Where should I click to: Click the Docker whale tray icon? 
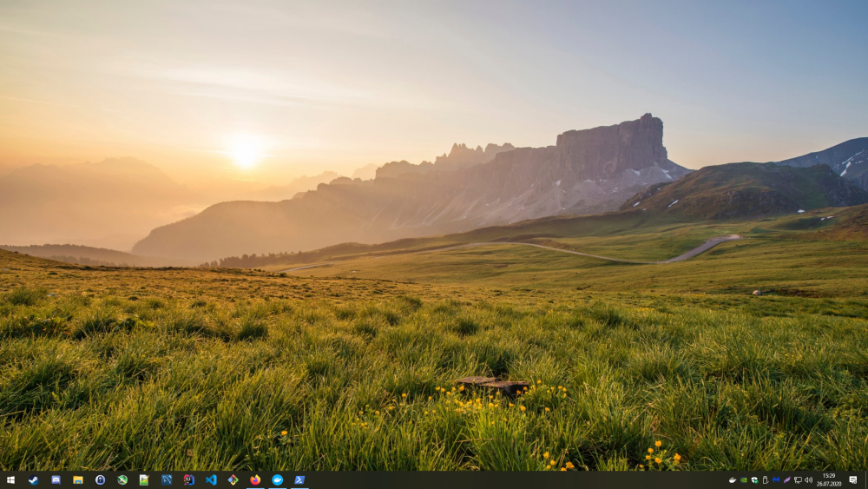(733, 479)
